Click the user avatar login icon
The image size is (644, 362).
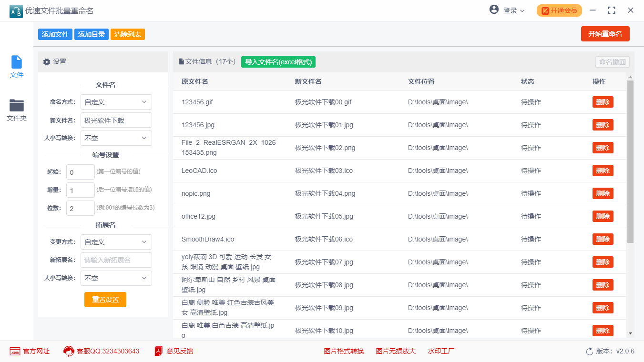point(494,10)
